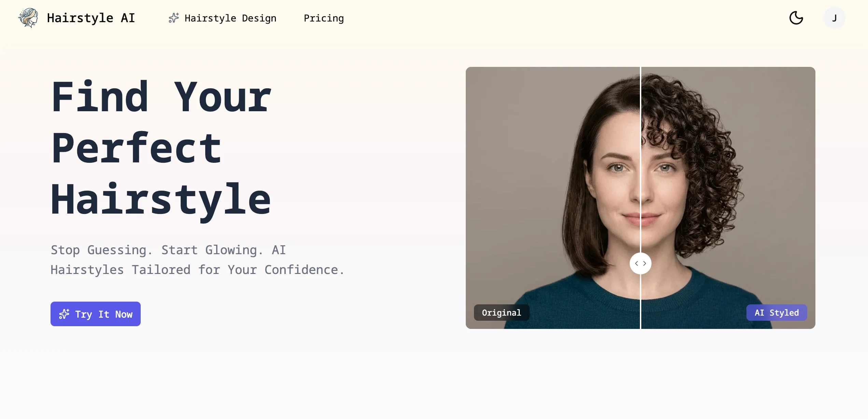Click the Original label badge

tap(501, 313)
